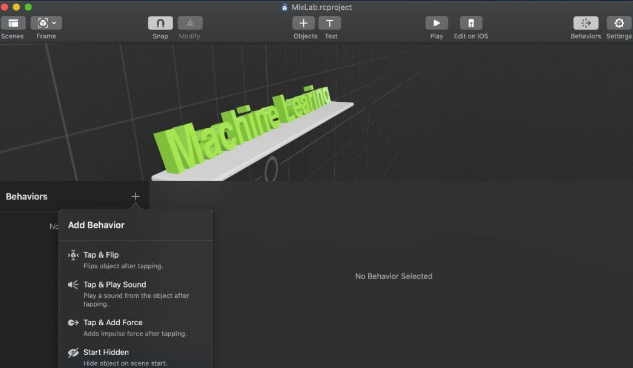Viewport: 633px width, 368px height.
Task: Click the Add Behavior popup title
Action: [96, 225]
